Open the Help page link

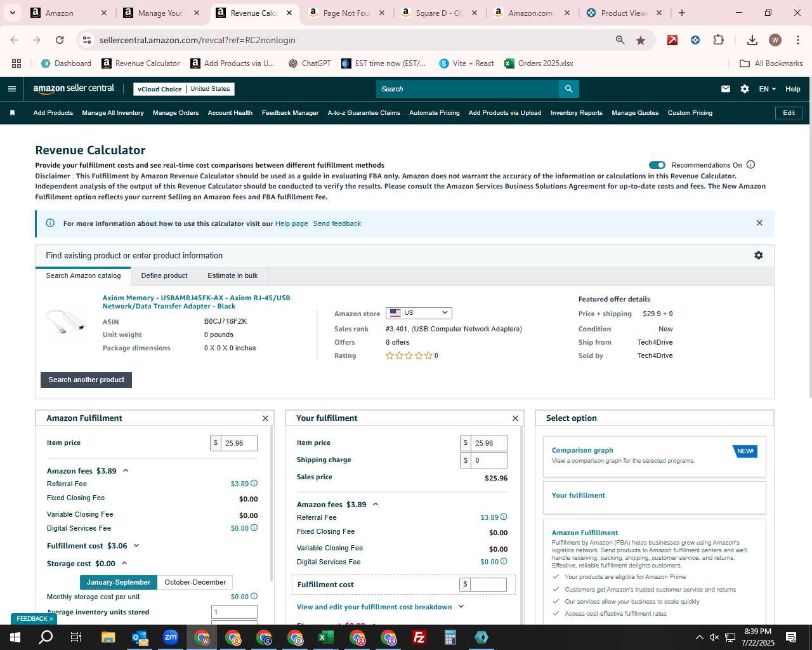[291, 223]
